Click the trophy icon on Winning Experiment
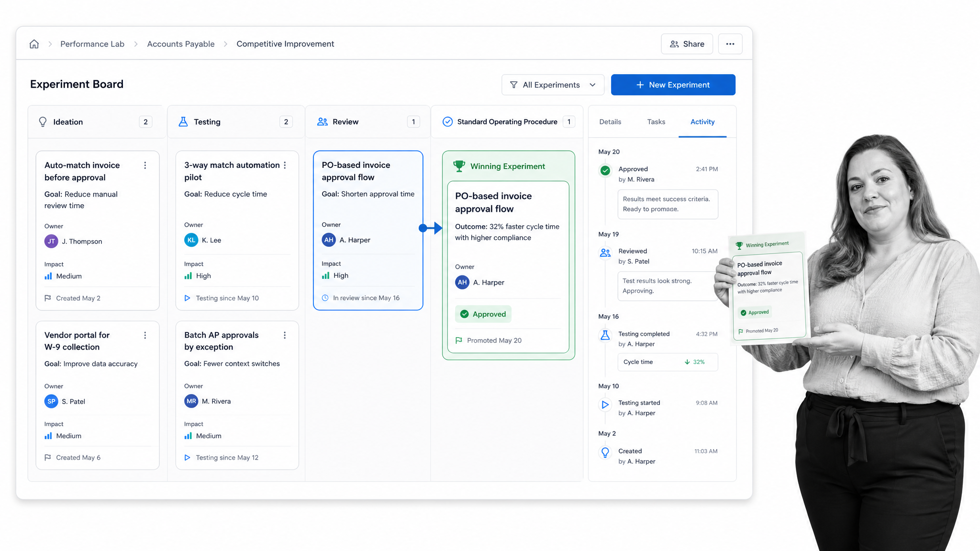 pos(459,166)
